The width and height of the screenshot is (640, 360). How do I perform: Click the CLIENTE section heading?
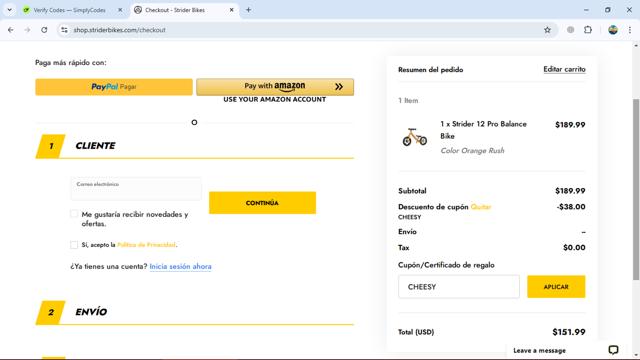pyautogui.click(x=95, y=146)
